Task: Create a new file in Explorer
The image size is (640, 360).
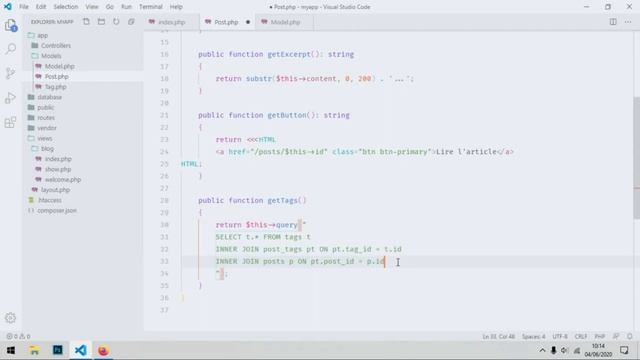Action: coord(86,22)
